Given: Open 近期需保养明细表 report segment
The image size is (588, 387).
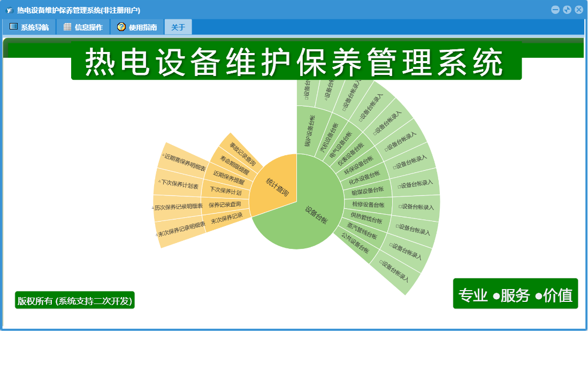Looking at the screenshot, I should coord(184,162).
